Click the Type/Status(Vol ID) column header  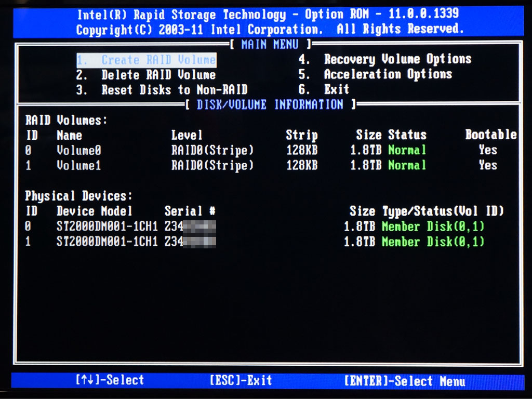[443, 211]
